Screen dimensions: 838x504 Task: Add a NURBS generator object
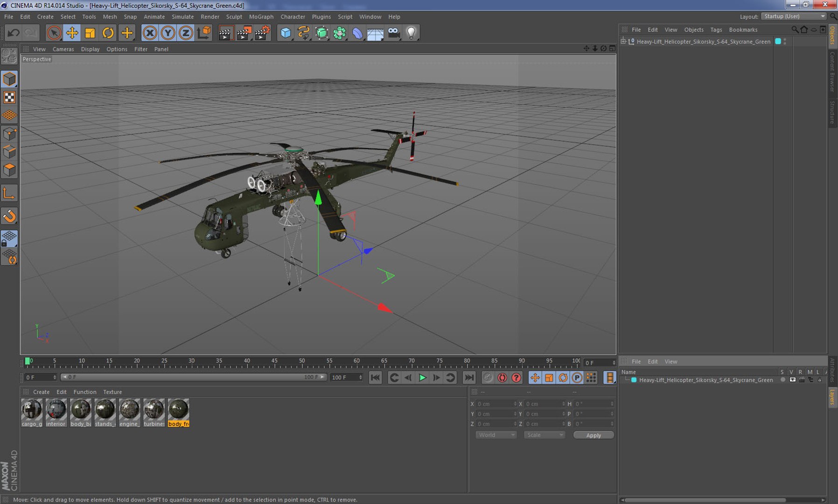pos(321,33)
